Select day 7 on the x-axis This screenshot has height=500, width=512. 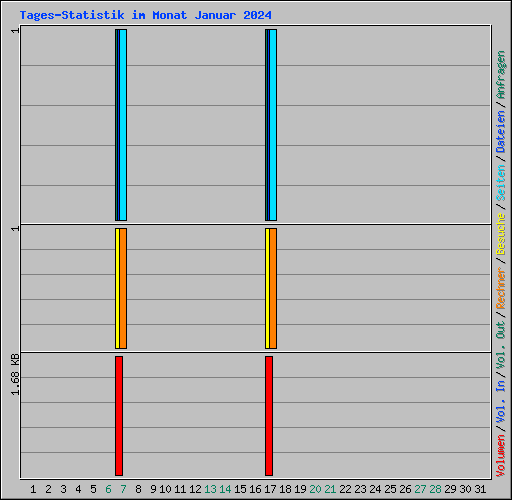[123, 489]
